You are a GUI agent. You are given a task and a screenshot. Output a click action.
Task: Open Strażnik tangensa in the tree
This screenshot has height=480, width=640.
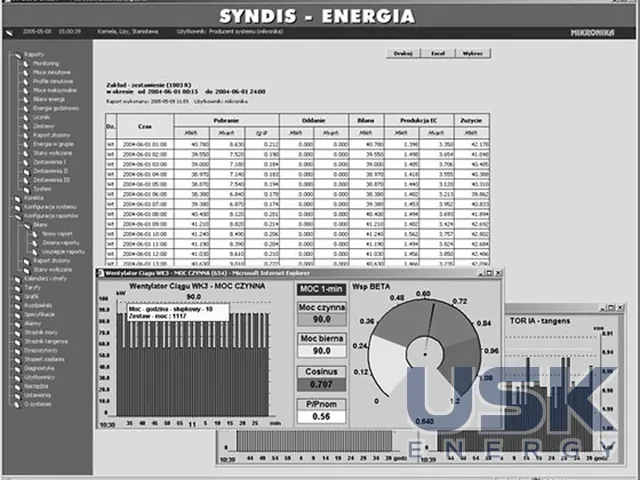pos(46,342)
